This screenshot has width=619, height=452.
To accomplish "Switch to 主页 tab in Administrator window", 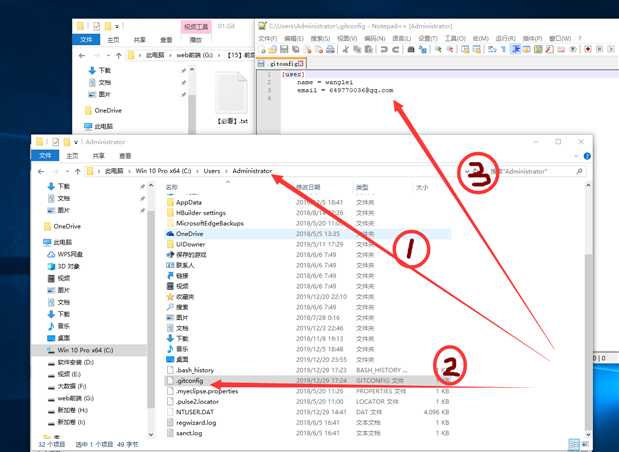I will point(72,156).
